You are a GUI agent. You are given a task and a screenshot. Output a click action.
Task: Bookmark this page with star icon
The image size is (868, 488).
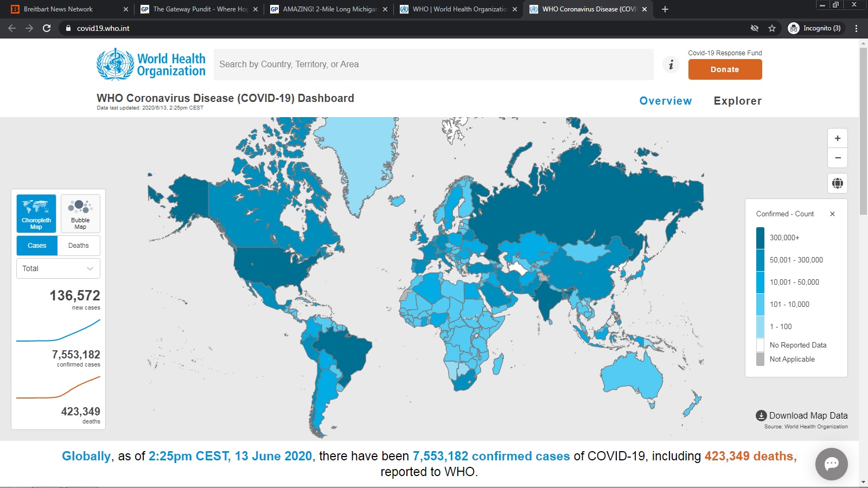coord(772,28)
